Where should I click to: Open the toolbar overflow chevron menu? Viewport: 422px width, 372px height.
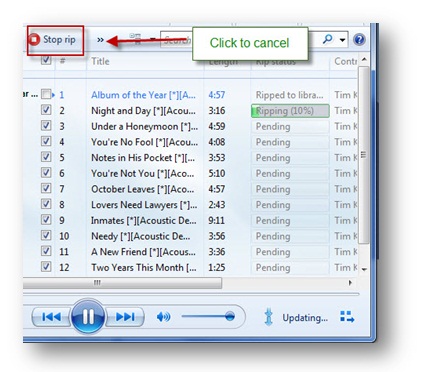click(x=100, y=40)
